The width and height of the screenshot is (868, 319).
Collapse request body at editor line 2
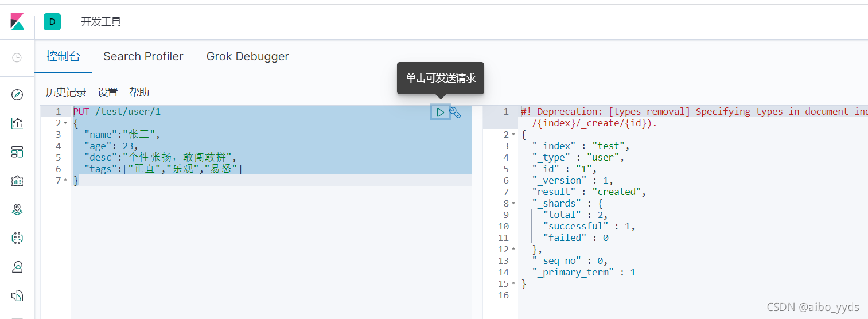65,123
